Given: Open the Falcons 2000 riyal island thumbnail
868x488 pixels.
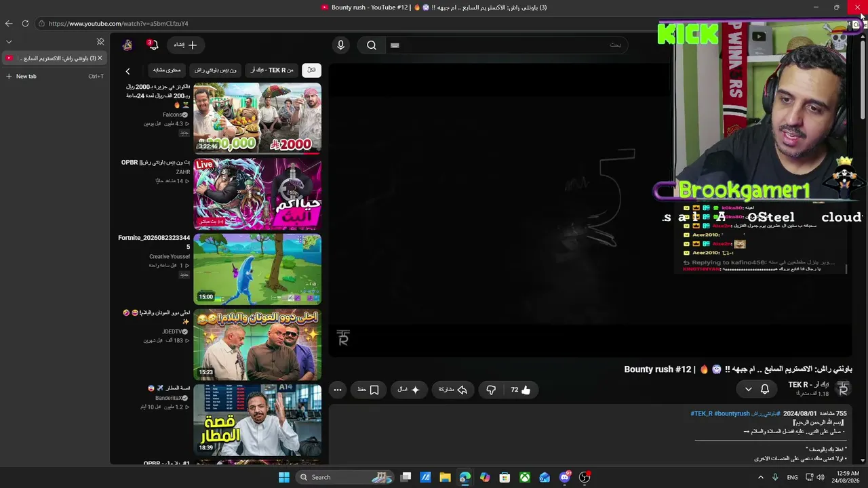Looking at the screenshot, I should [x=258, y=119].
